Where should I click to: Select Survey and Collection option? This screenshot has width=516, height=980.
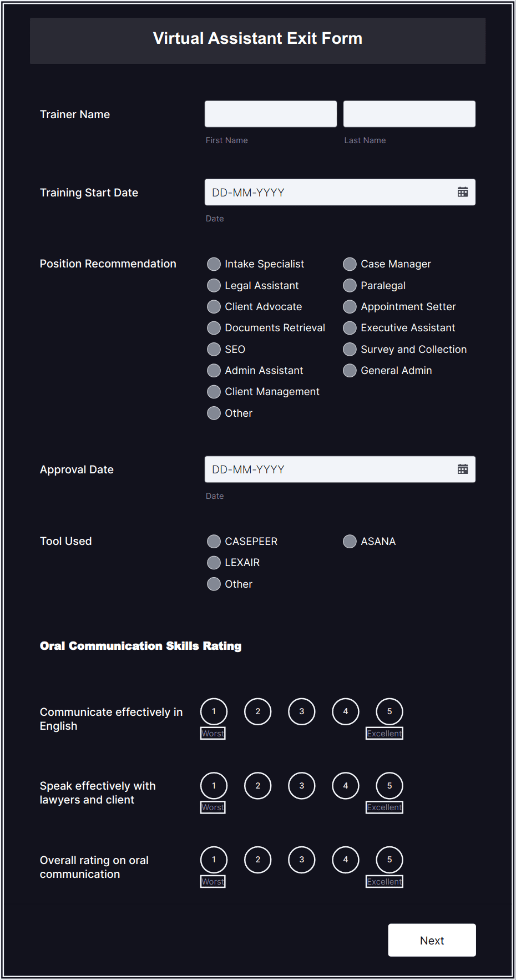pos(350,349)
